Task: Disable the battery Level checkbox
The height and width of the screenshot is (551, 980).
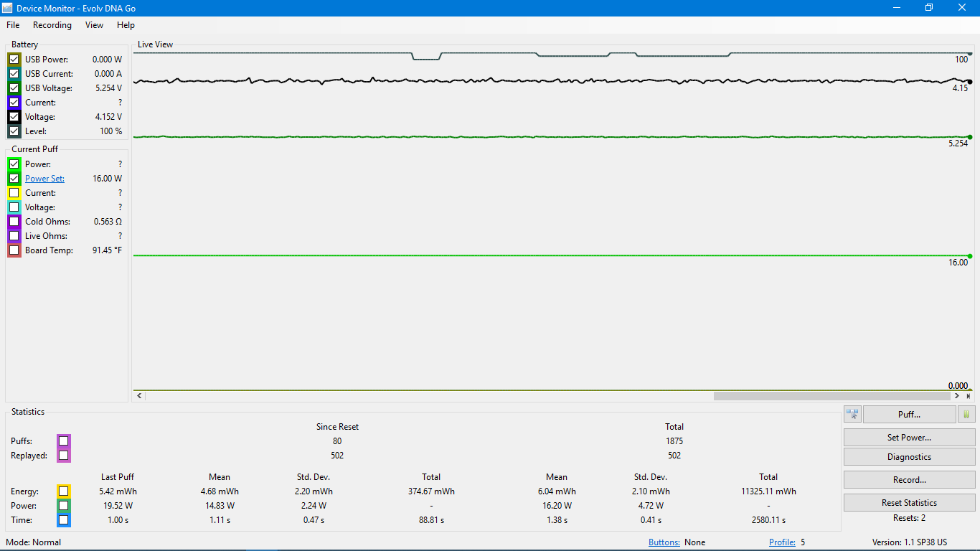Action: (x=14, y=131)
